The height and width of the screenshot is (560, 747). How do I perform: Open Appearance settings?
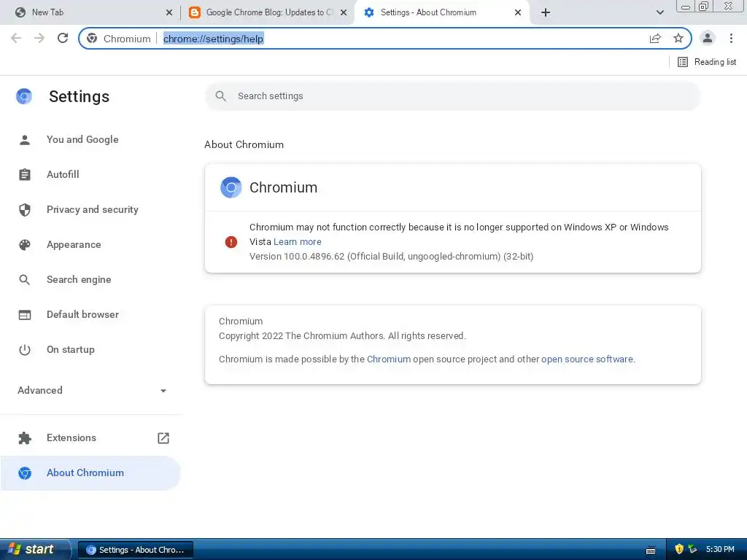click(90, 244)
